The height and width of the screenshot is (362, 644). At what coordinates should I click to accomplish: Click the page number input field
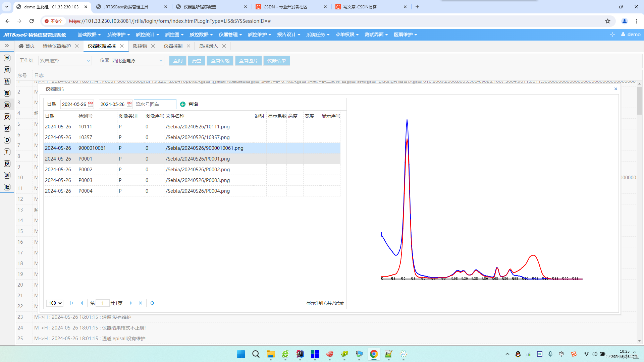[103, 303]
